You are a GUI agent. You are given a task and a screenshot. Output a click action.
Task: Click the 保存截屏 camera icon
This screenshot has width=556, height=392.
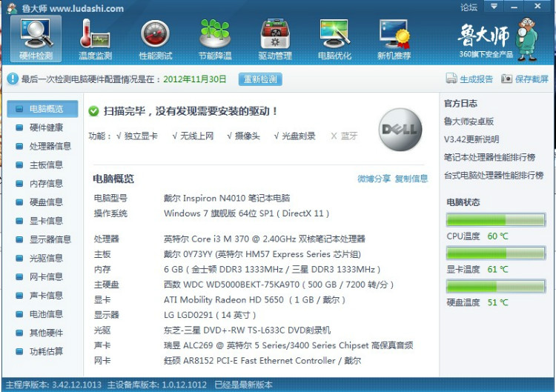[x=506, y=79]
